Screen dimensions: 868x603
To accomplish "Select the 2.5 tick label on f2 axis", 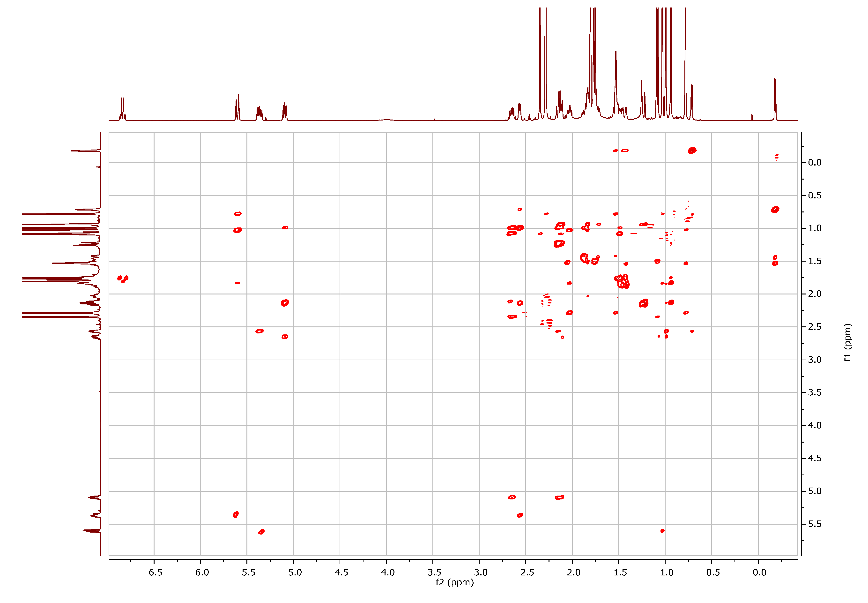I will click(527, 573).
